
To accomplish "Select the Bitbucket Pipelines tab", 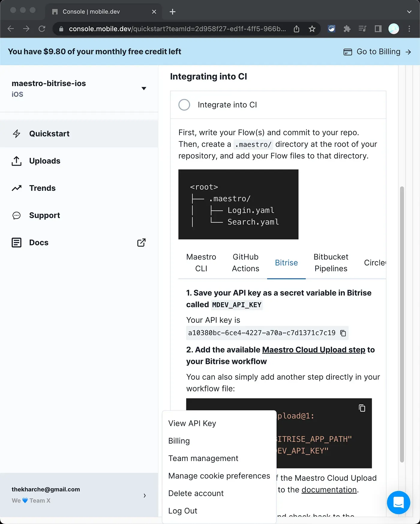I will tap(331, 263).
